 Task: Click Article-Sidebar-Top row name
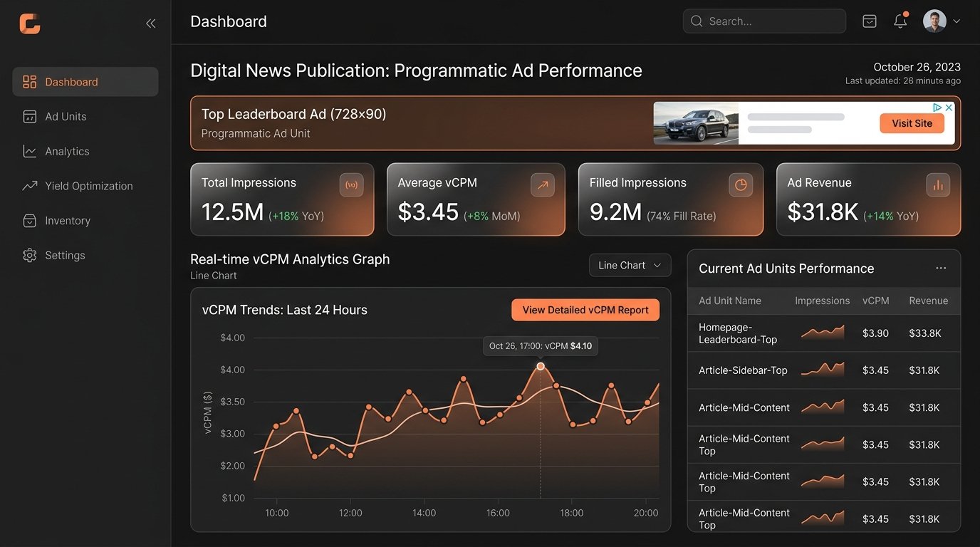(x=743, y=370)
